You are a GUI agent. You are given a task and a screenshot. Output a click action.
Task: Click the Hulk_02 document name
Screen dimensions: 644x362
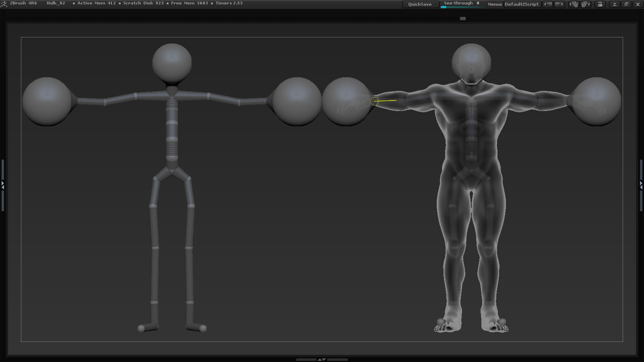coord(56,3)
